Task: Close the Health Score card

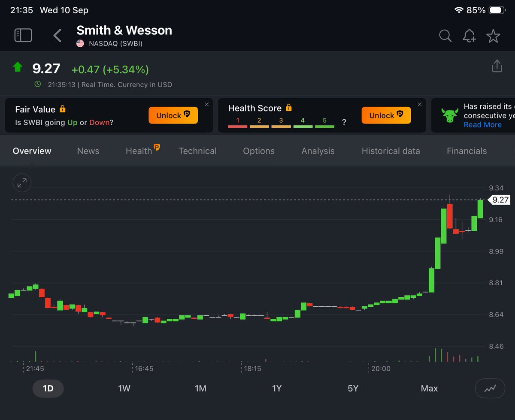Action: 420,104
